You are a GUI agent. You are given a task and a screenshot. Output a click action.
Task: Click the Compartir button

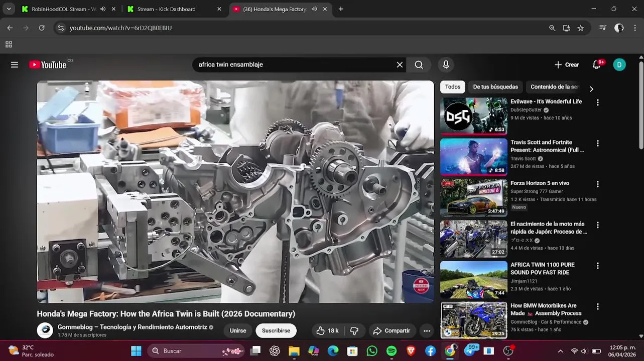(x=392, y=331)
